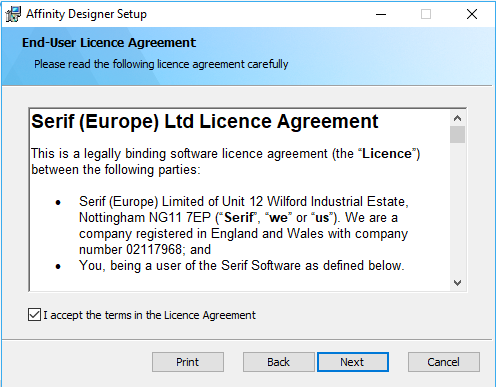Close the Affinity Designer Setup dialog
Image resolution: width=496 pixels, height=387 pixels.
pos(472,14)
